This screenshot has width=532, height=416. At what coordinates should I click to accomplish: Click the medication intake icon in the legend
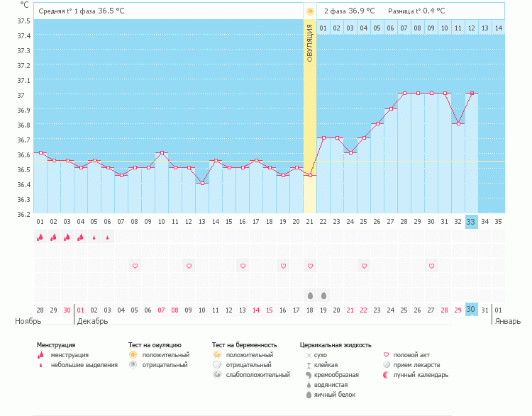pos(387,365)
